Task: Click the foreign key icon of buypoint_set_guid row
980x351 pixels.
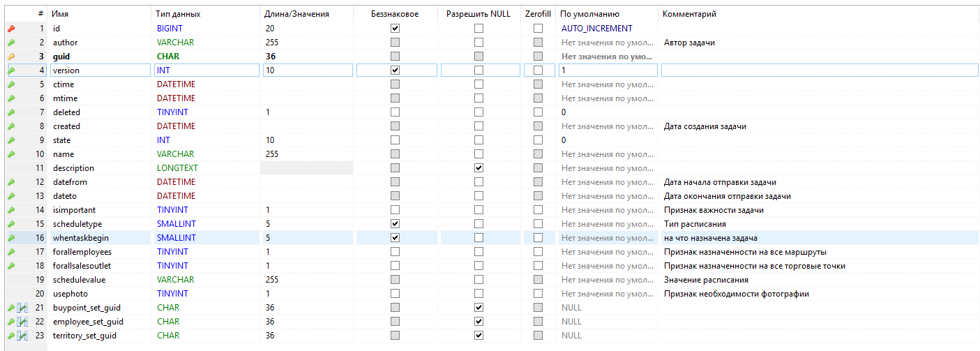Action: coord(21,308)
